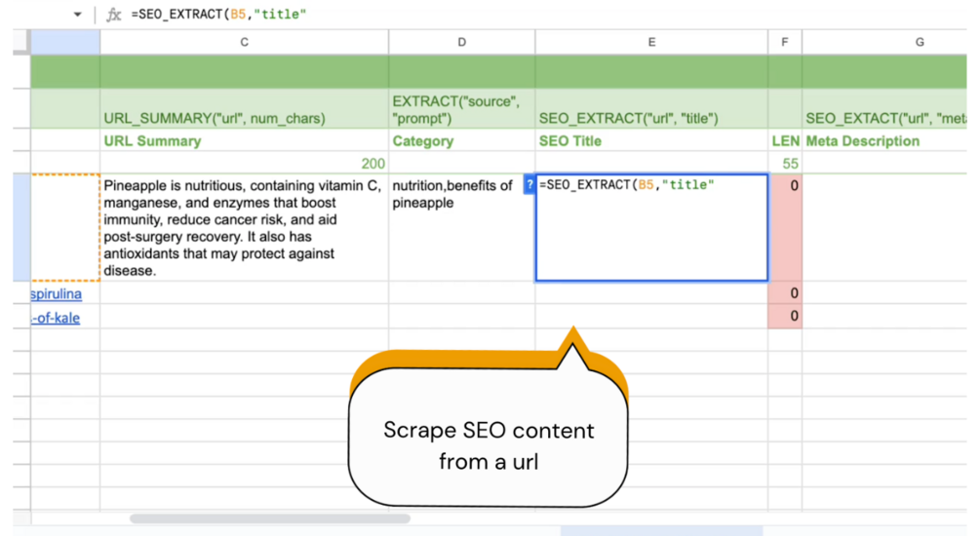Image resolution: width=980 pixels, height=536 pixels.
Task: Open the name box dropdown arrow
Action: (x=78, y=15)
